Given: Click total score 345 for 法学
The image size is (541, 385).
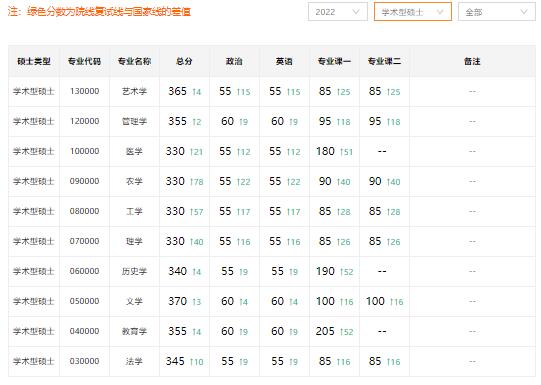Looking at the screenshot, I should [x=175, y=362].
